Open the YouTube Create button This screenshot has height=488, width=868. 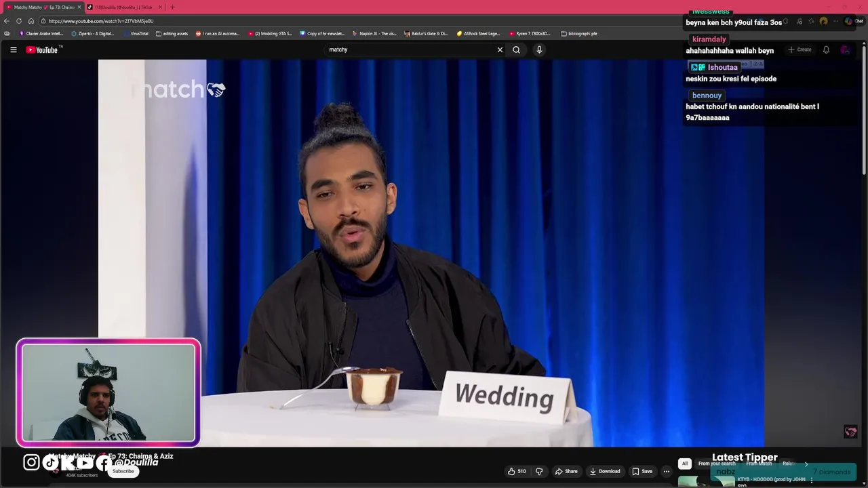[800, 49]
